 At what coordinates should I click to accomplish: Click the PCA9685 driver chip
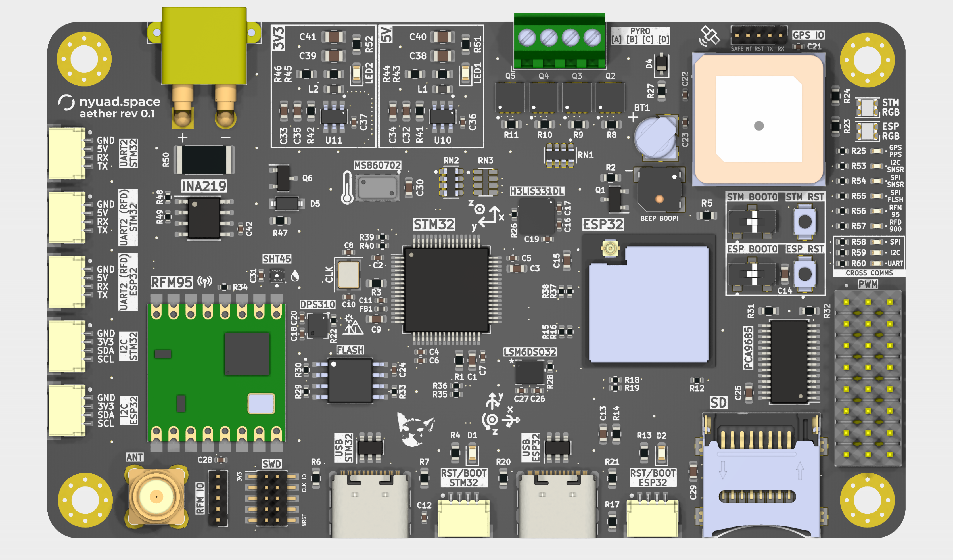[x=789, y=362]
